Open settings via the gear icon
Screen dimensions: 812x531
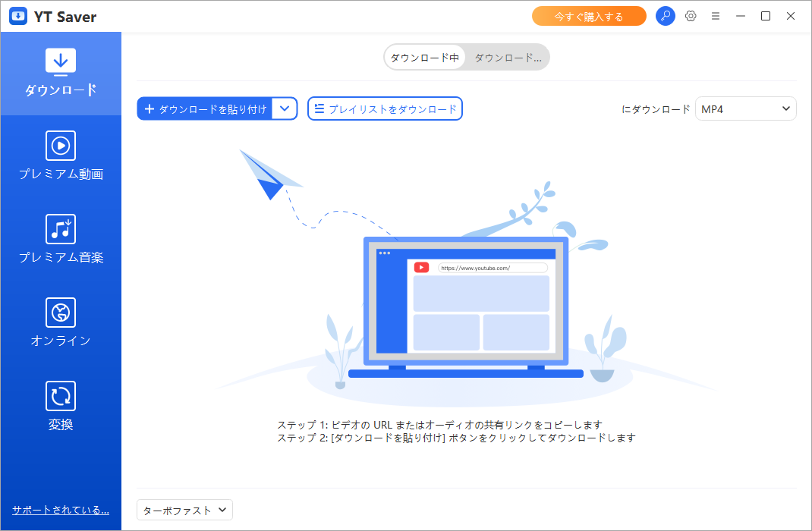691,16
